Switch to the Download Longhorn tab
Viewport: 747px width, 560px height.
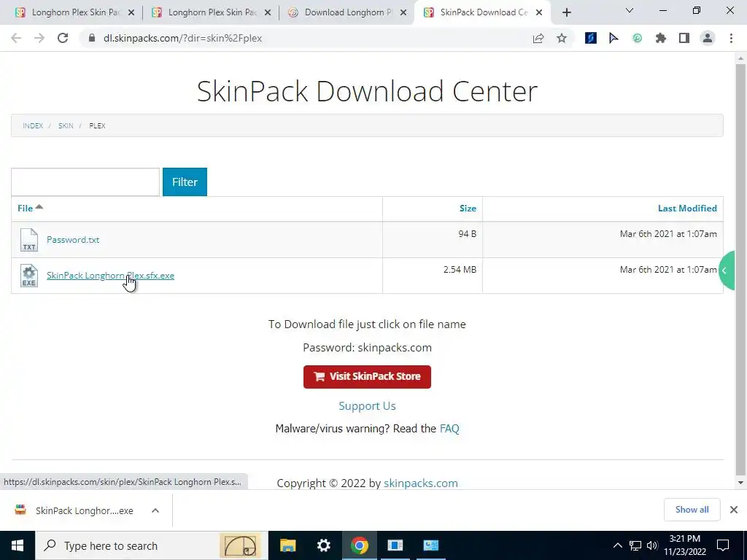pyautogui.click(x=347, y=12)
